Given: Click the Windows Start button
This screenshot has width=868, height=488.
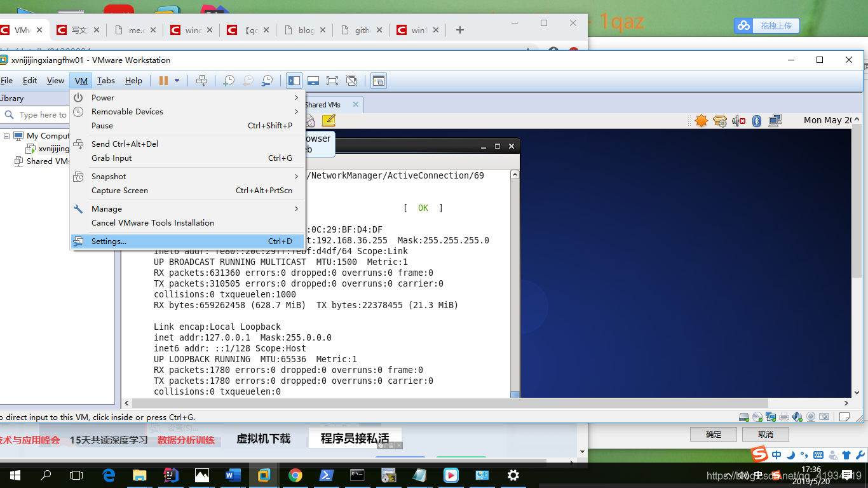Looking at the screenshot, I should (15, 475).
